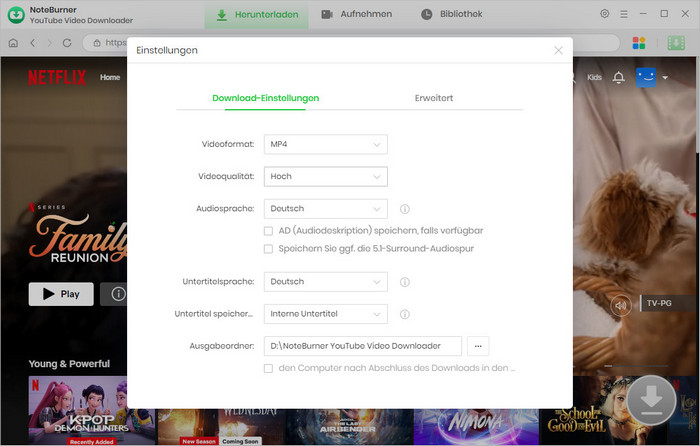Play Family Reunion on Netflix
Screen dimensions: 700x446
[61, 294]
